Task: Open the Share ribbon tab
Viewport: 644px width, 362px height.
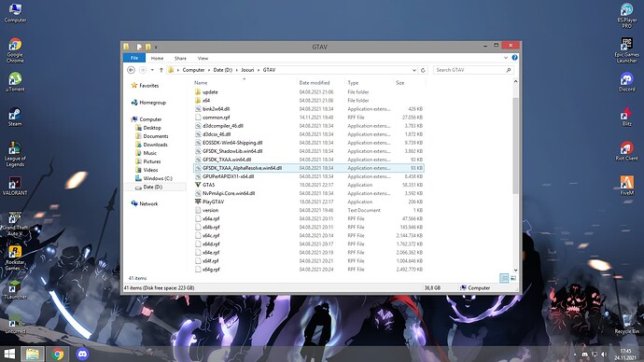Action: (180, 58)
